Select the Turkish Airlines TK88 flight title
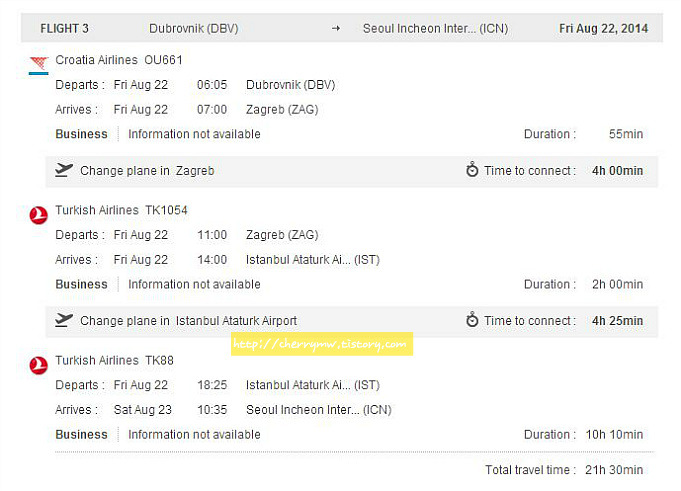681x491 pixels. point(114,360)
